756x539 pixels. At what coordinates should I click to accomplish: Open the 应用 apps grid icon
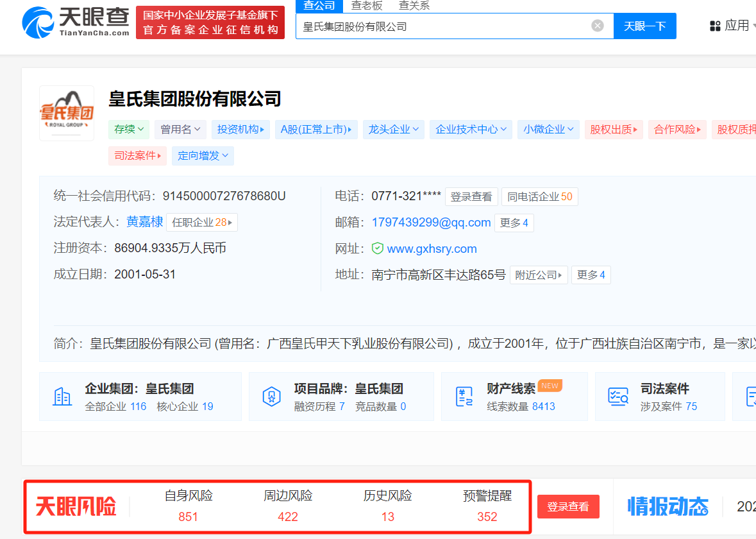click(x=715, y=26)
